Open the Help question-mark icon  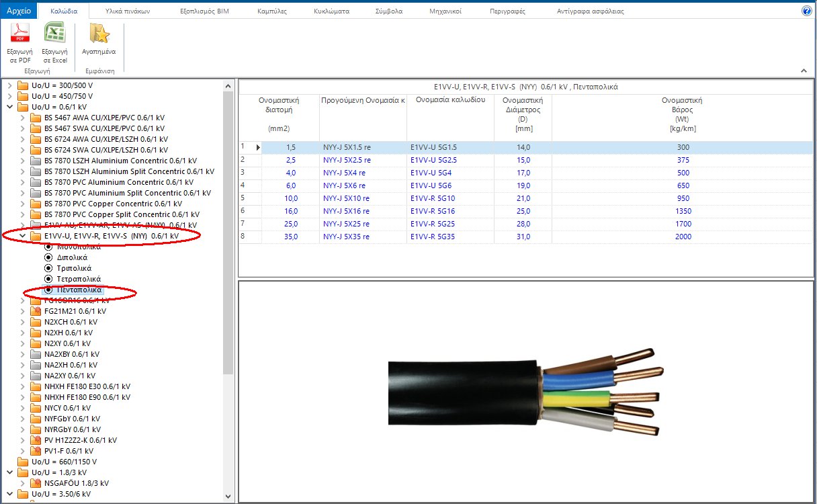click(806, 10)
